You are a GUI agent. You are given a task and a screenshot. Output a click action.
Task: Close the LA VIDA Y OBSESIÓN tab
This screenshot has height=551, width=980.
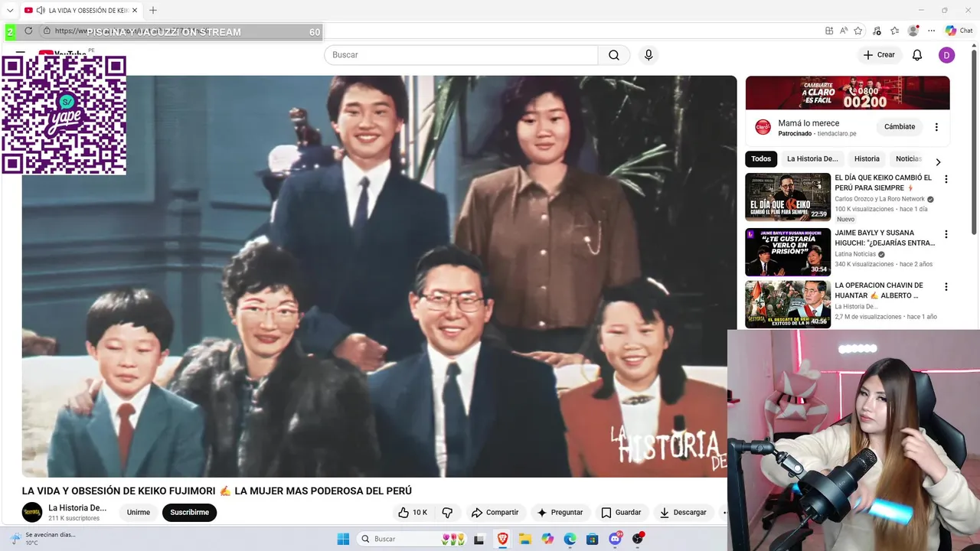(x=134, y=11)
